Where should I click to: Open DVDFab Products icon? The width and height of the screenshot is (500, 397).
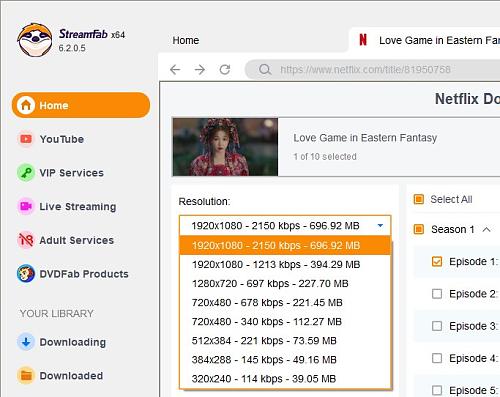click(26, 274)
